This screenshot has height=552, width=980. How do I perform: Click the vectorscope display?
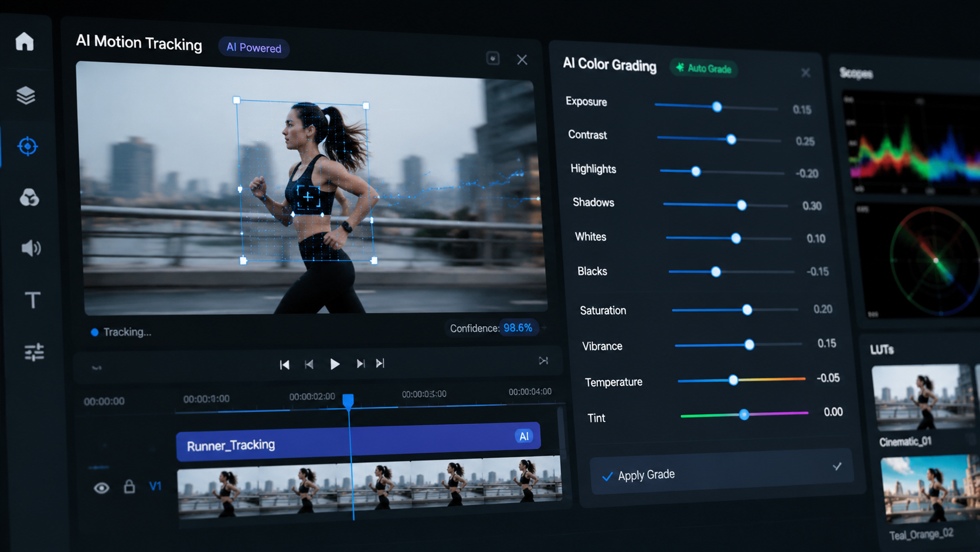918,261
